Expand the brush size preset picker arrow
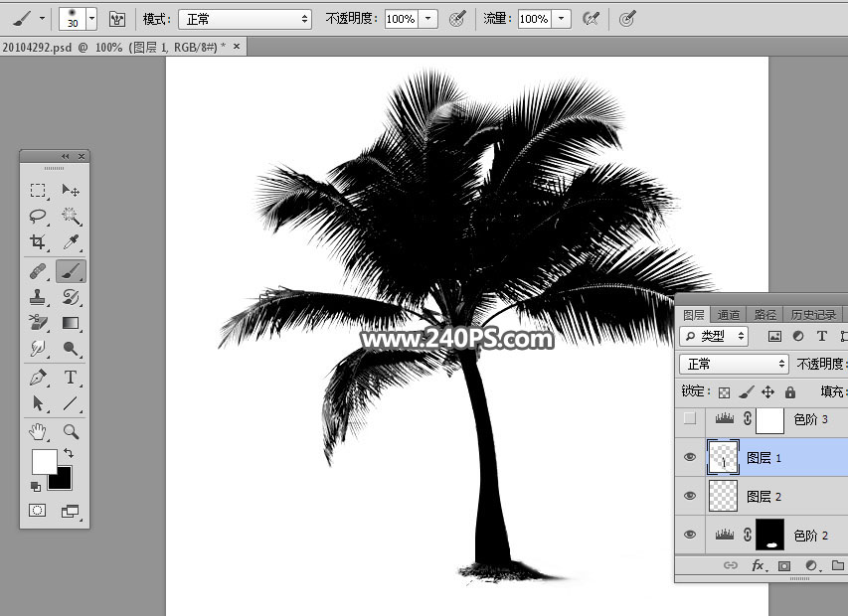This screenshot has width=848, height=616. click(x=91, y=19)
